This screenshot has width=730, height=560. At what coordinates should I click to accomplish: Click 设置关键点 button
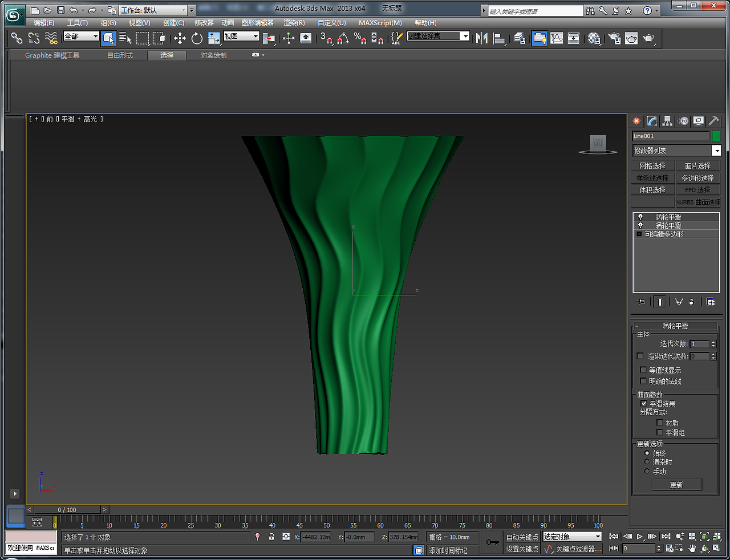[522, 549]
